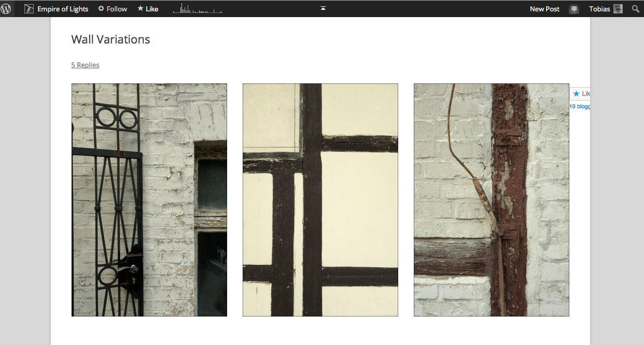Open the notifications speech bubble icon
This screenshot has height=345, width=644.
(573, 9)
